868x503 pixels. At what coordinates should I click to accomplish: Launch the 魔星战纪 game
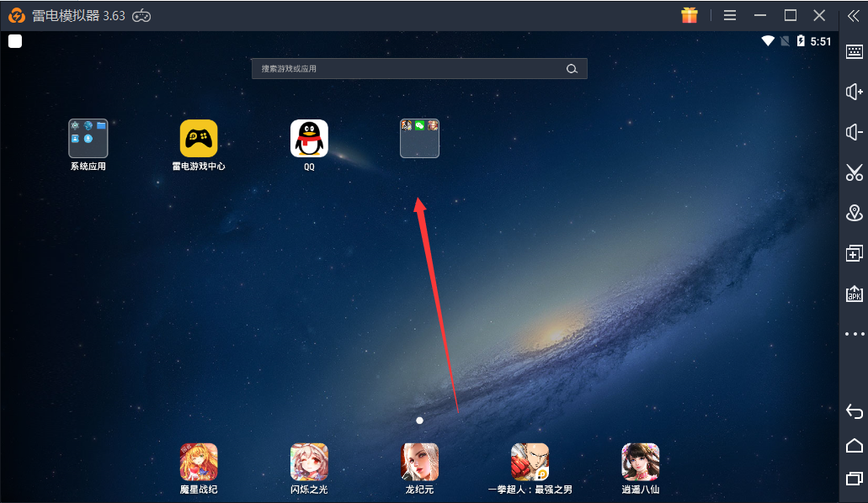(x=199, y=462)
